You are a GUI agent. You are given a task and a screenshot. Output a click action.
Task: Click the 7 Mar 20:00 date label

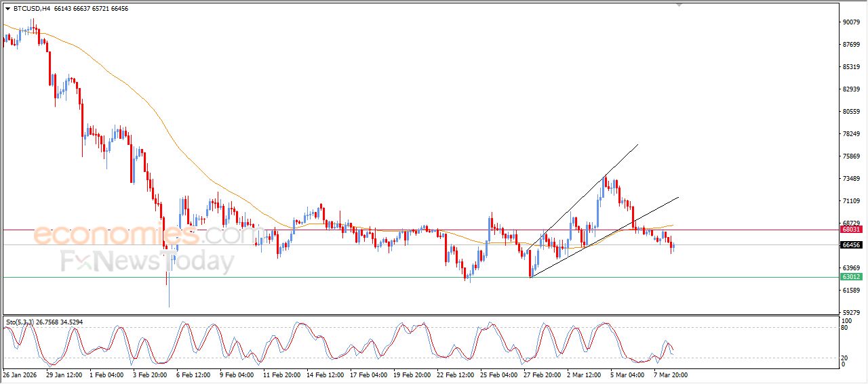671,375
